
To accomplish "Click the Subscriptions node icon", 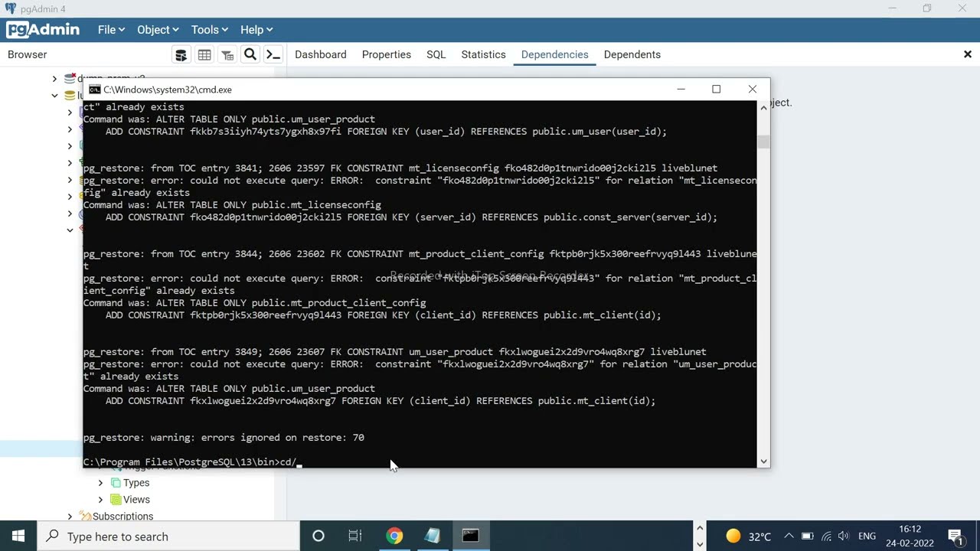I will [x=87, y=517].
